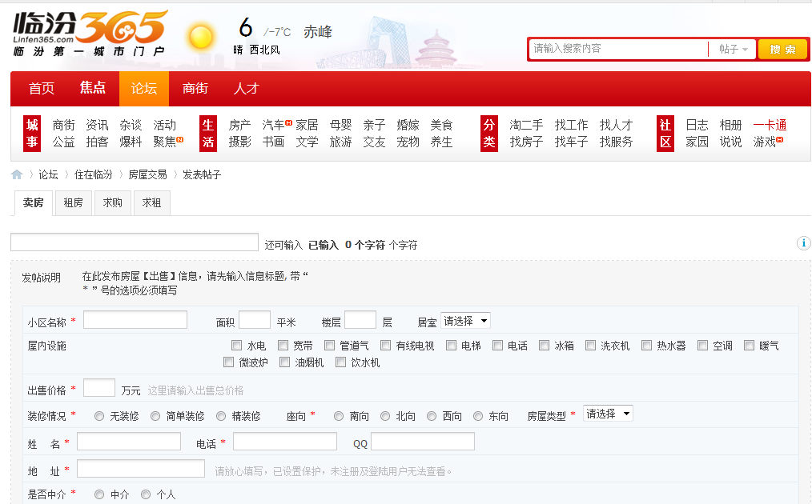
Task: Check the 宽带 broadband checkbox
Action: [x=283, y=345]
